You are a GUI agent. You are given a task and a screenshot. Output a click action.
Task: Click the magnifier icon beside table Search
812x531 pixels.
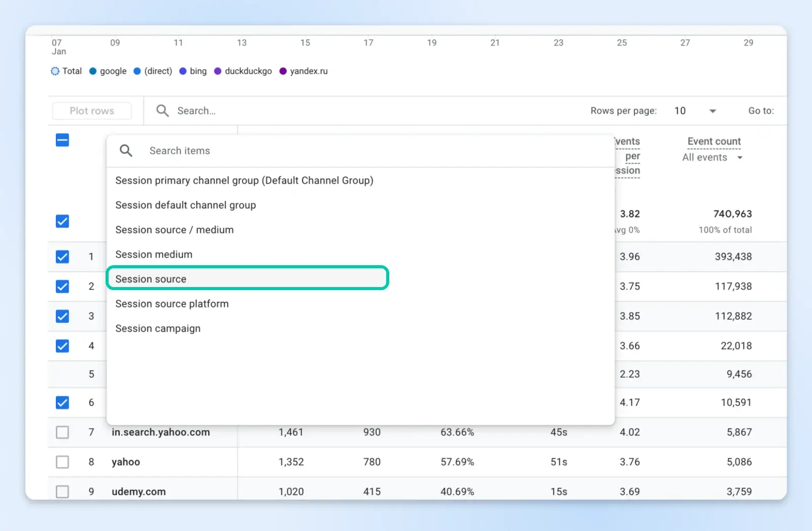coord(162,111)
